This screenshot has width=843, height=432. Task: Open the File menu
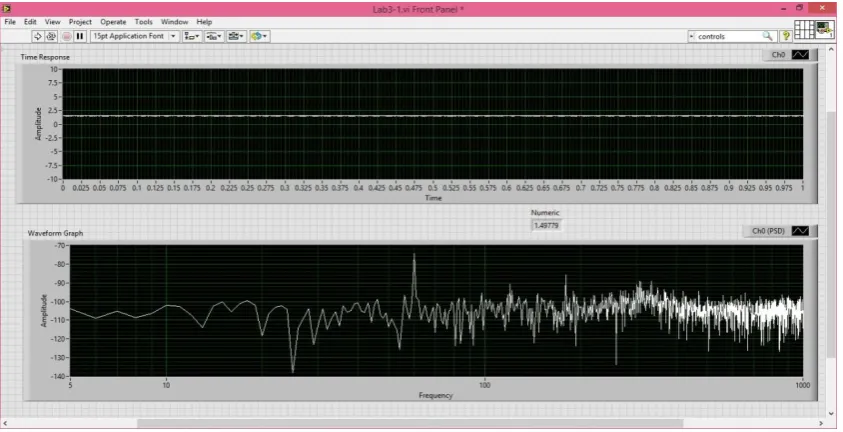(x=10, y=22)
